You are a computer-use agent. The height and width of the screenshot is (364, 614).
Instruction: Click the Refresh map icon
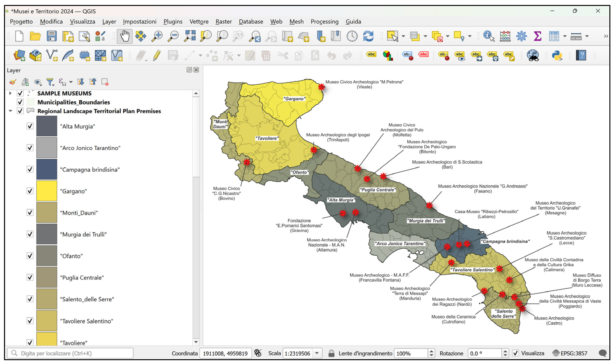tap(368, 36)
